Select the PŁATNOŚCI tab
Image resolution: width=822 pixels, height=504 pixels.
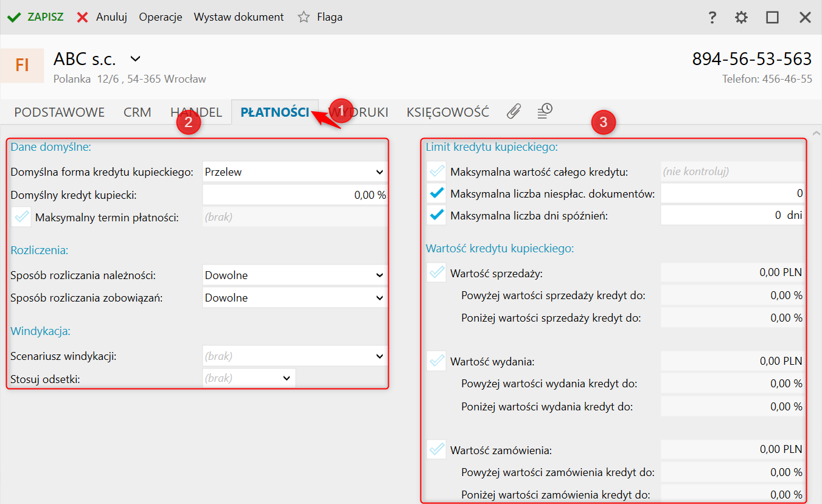pos(275,112)
